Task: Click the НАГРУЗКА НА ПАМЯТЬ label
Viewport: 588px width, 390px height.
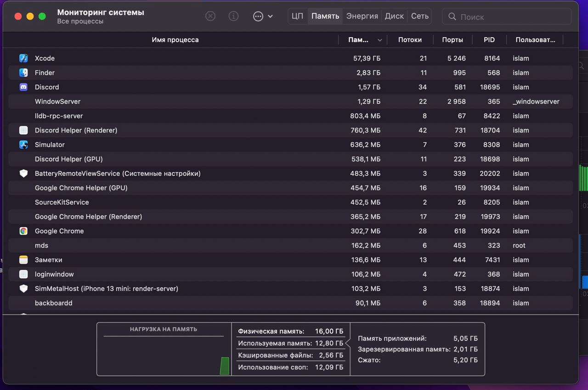Action: [x=164, y=329]
